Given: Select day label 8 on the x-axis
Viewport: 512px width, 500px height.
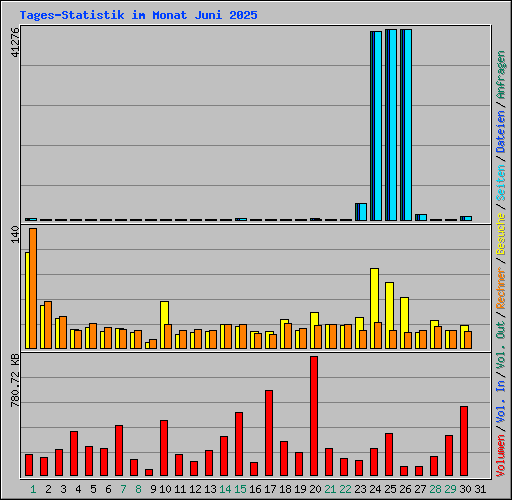Looking at the screenshot, I should click(138, 489).
